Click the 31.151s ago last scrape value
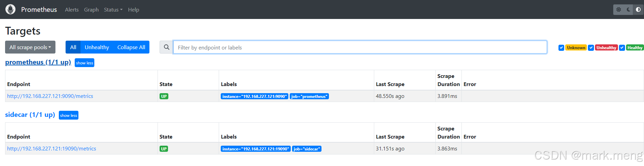 (x=390, y=149)
